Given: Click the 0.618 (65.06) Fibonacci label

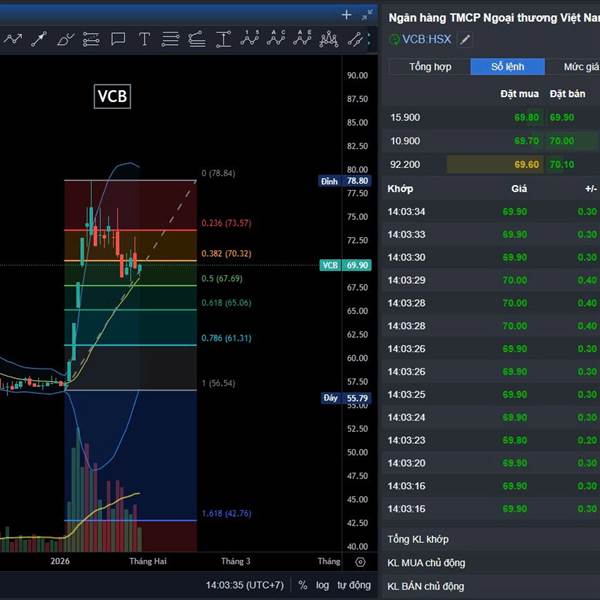Looking at the screenshot, I should (x=226, y=303).
